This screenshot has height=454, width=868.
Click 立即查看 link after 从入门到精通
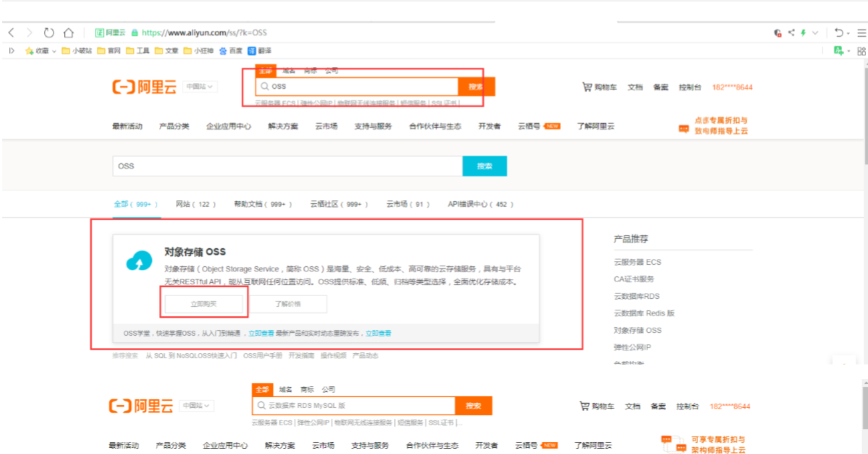pos(261,333)
